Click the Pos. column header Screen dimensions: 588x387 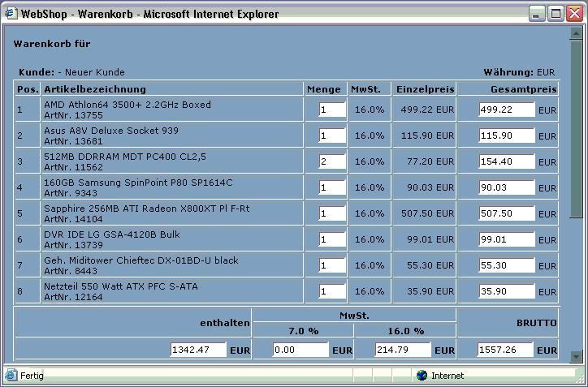pyautogui.click(x=28, y=89)
